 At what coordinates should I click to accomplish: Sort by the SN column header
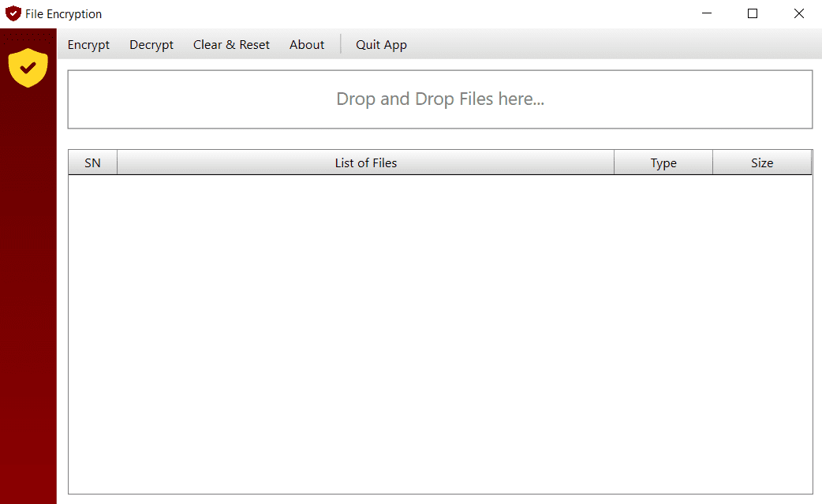(93, 163)
